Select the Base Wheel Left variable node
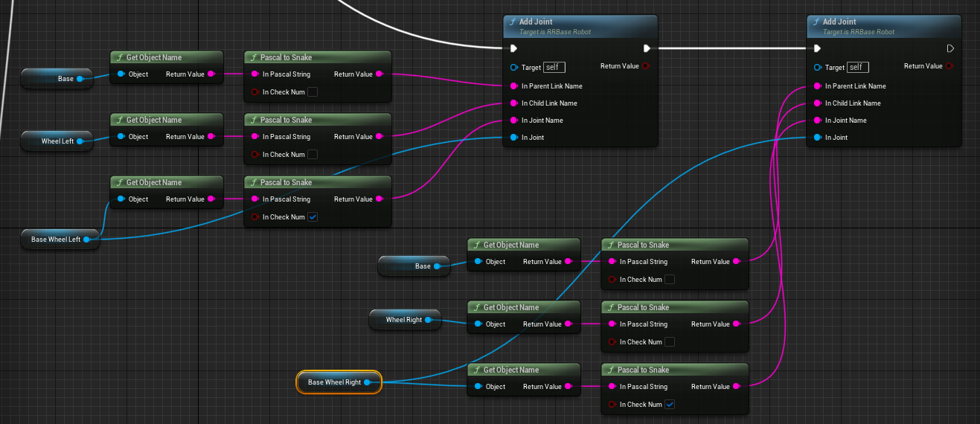The height and width of the screenshot is (424, 980). tap(60, 240)
